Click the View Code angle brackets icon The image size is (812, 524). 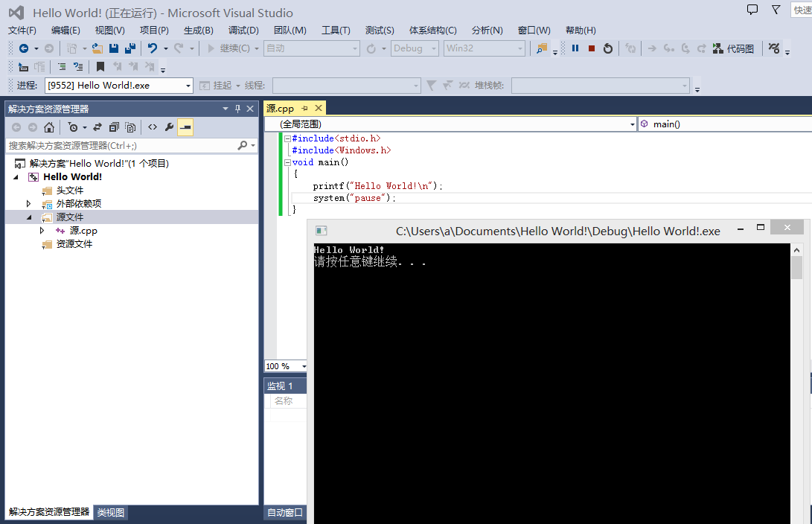(x=153, y=127)
